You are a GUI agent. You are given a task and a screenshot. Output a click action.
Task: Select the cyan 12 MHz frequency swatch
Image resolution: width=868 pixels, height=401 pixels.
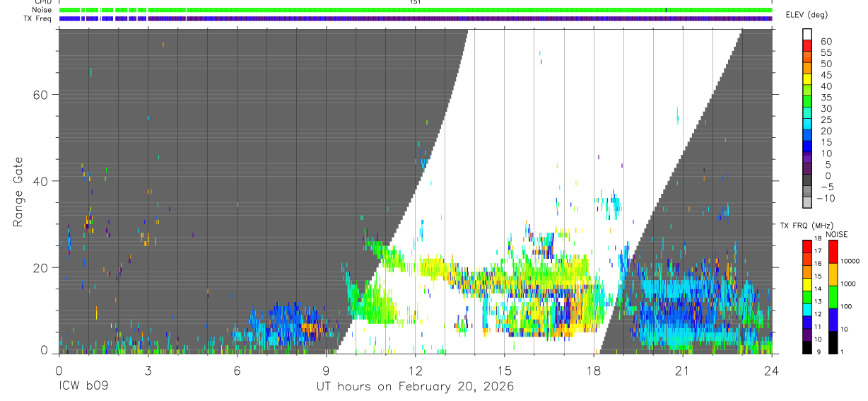(807, 310)
